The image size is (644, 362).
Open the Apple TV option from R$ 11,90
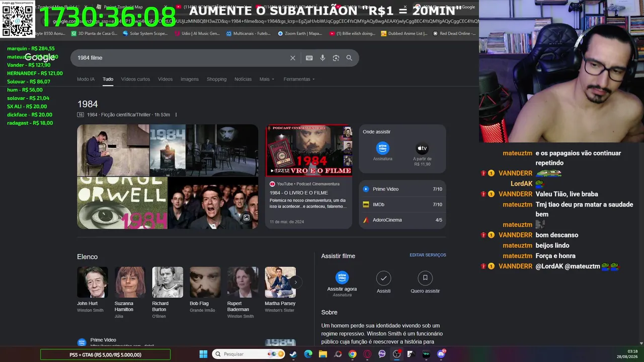[x=422, y=154]
